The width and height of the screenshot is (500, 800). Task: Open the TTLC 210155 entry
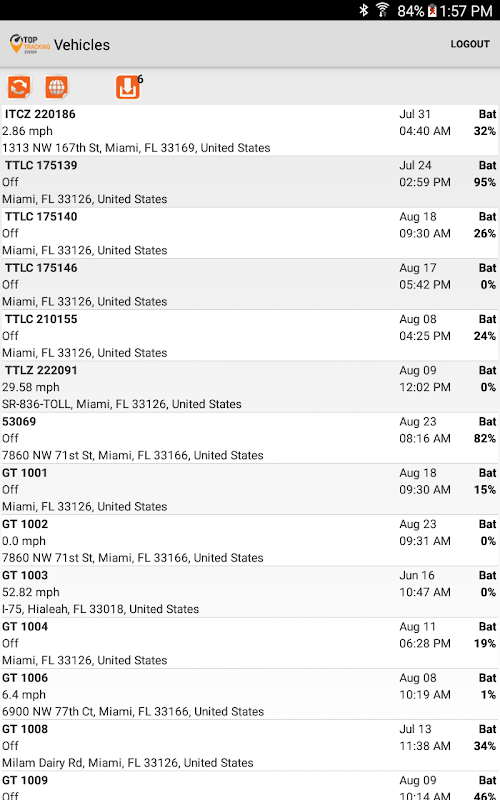(250, 336)
